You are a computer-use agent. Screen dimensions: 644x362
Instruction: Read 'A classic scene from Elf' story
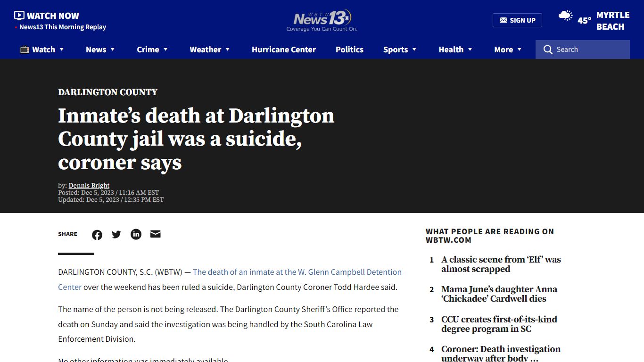click(501, 264)
